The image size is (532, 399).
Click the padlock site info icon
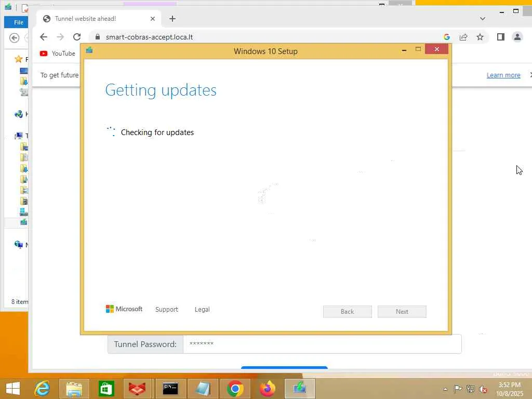coord(98,37)
